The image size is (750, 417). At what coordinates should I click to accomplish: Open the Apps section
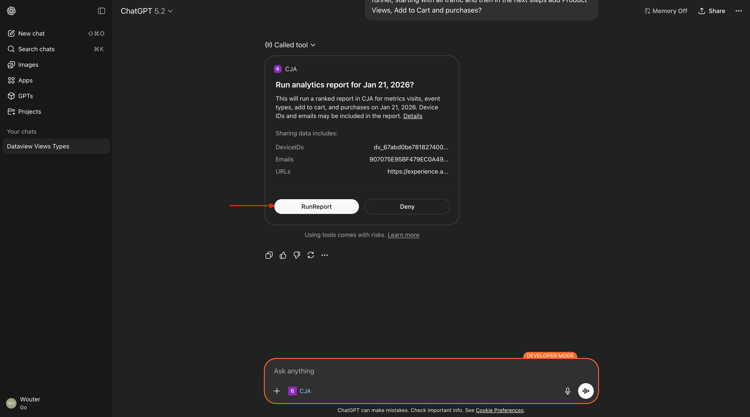[x=56, y=80]
